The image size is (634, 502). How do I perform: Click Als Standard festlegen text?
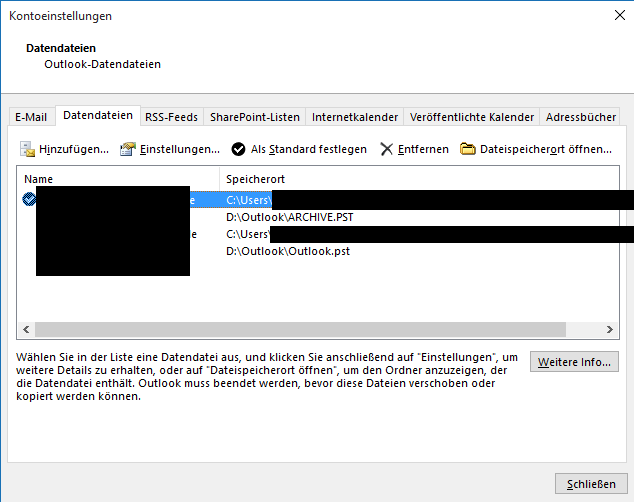(309, 149)
